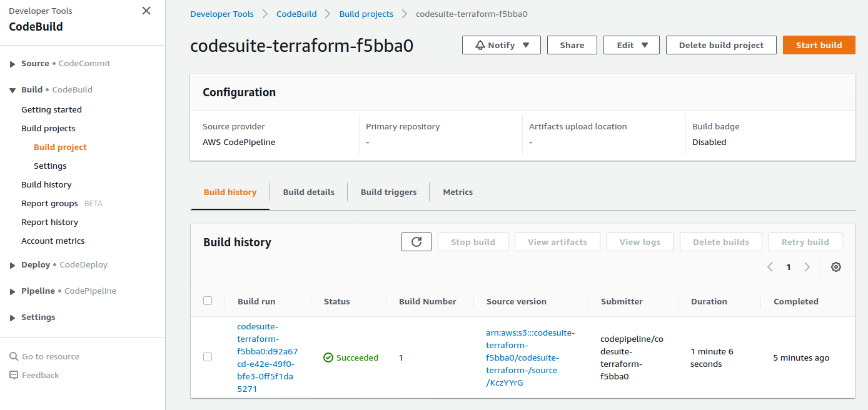
Task: Click the Feedback speech bubble icon
Action: (14, 375)
